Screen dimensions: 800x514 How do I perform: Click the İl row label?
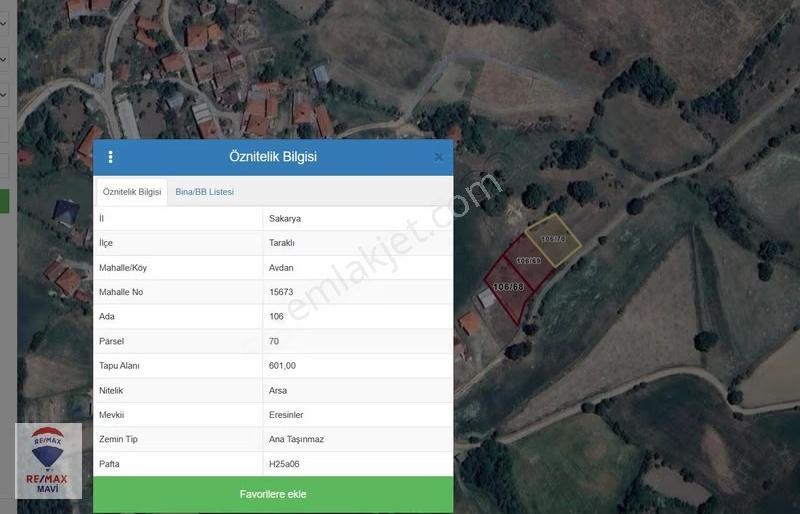102,218
